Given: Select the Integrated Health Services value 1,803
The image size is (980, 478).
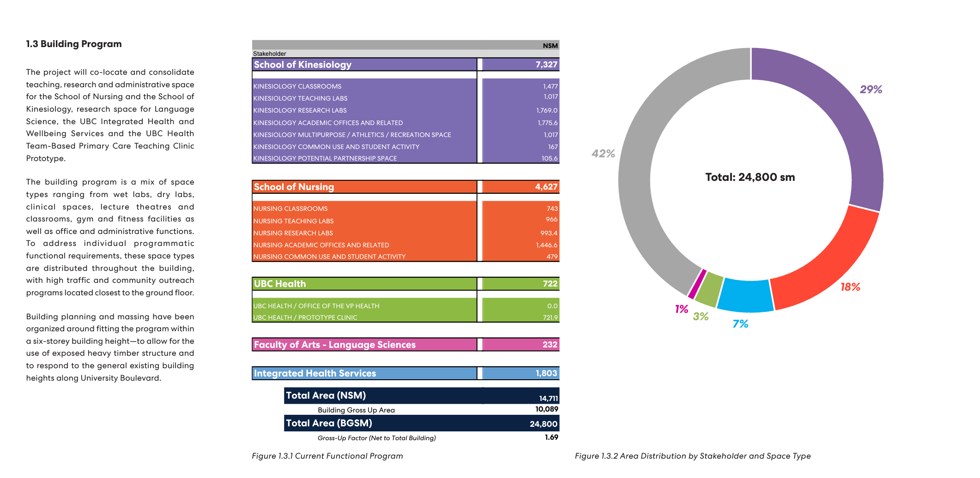Looking at the screenshot, I should click(546, 373).
